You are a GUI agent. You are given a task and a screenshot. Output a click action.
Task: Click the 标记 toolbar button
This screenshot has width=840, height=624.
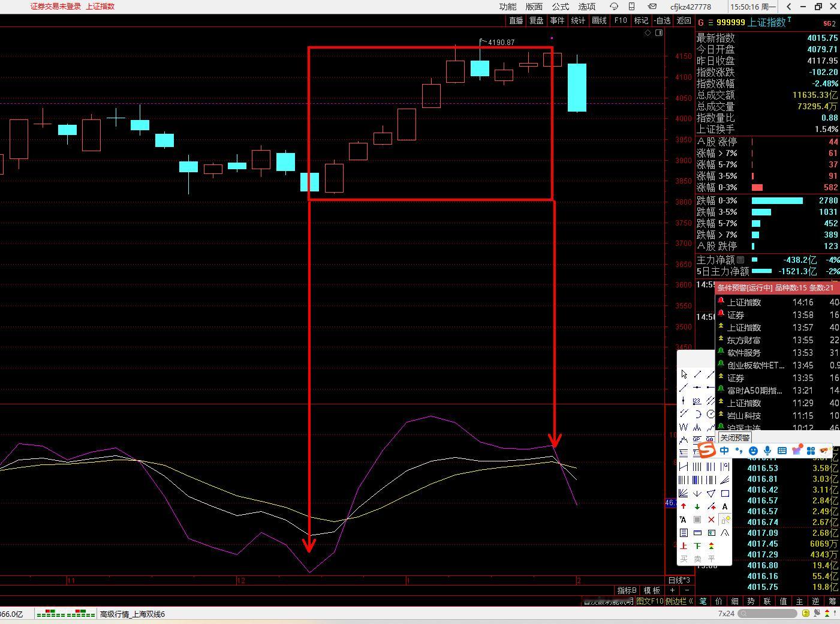coord(641,20)
